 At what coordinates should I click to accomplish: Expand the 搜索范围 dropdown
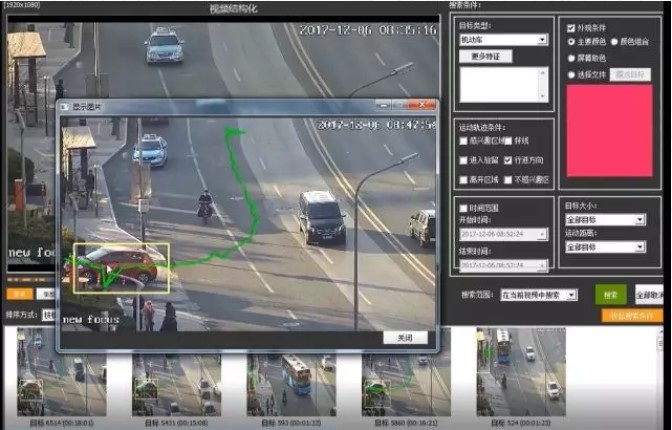(x=539, y=295)
